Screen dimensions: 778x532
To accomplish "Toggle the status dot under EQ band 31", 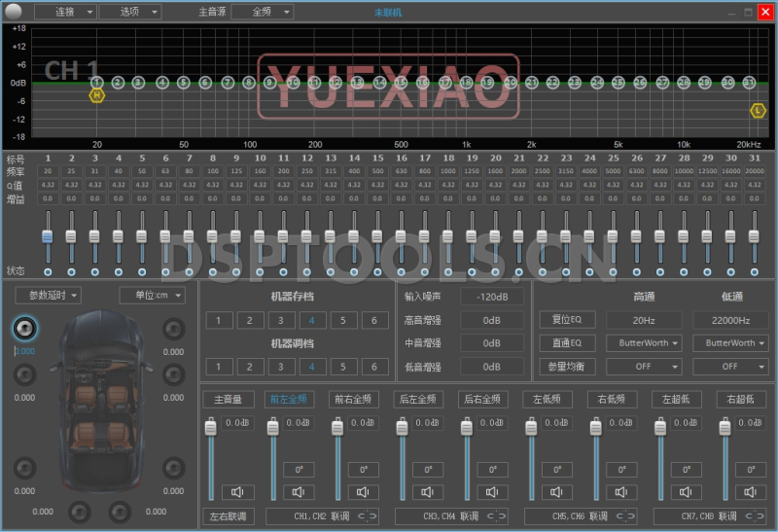I will 754,271.
